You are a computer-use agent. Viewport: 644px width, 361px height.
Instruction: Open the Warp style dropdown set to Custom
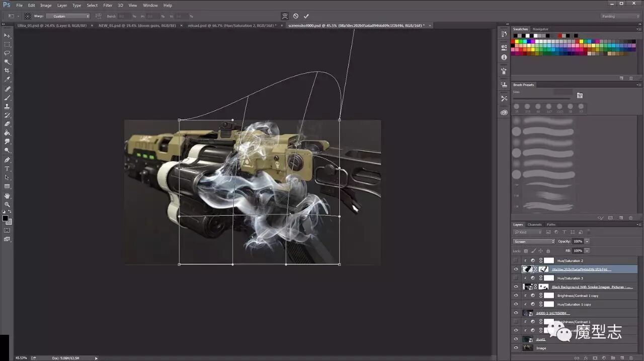[x=67, y=16]
